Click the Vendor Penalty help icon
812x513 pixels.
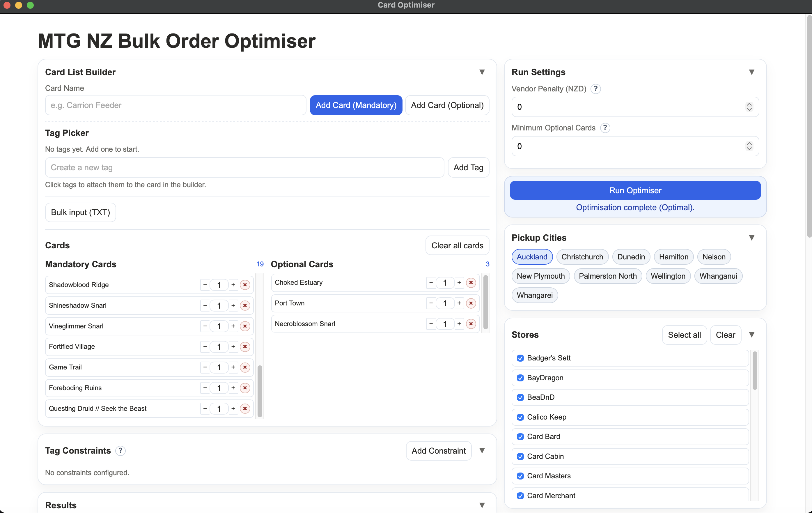point(596,89)
